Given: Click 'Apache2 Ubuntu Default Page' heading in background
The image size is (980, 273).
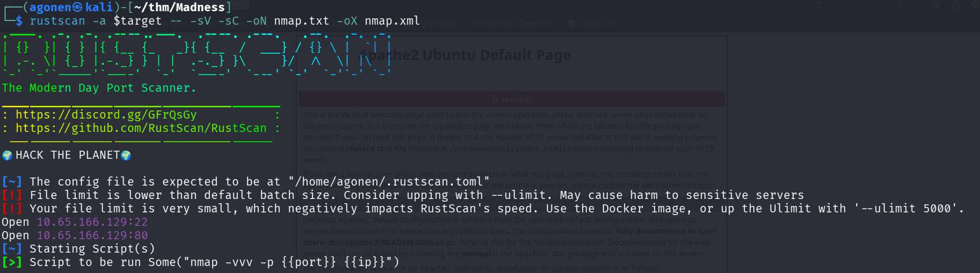Looking at the screenshot, I should [x=464, y=55].
